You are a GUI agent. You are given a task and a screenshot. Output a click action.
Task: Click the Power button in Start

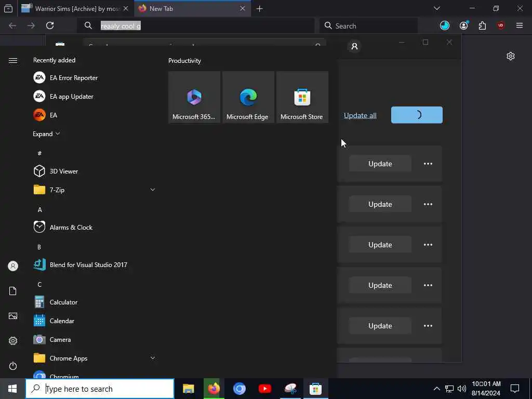pyautogui.click(x=13, y=366)
